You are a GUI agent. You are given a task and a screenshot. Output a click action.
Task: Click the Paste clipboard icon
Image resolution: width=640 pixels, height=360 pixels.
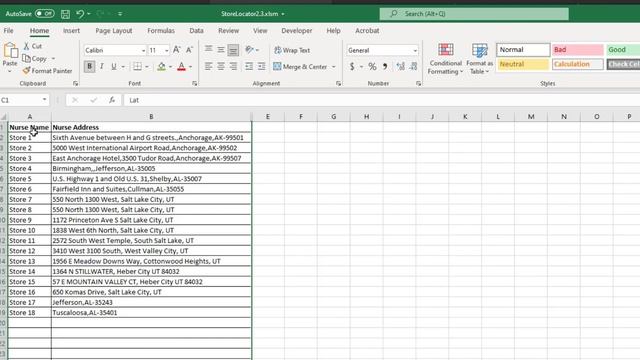coord(10,51)
